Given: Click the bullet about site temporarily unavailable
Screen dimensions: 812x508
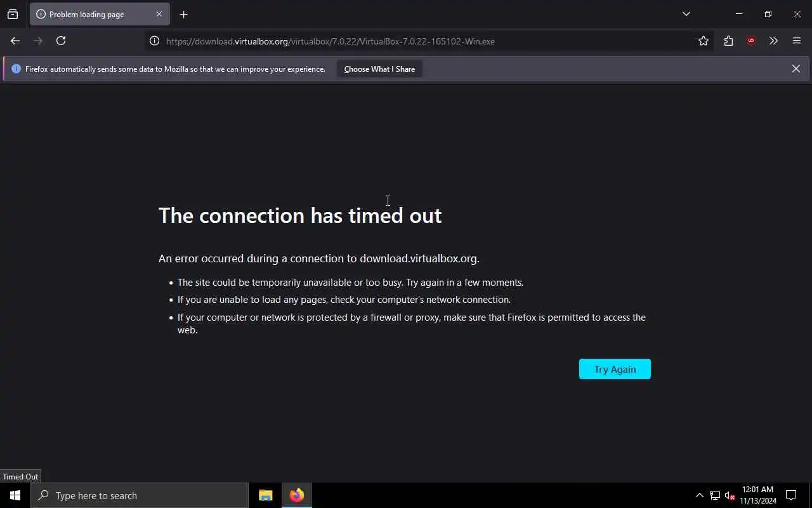Looking at the screenshot, I should pyautogui.click(x=350, y=283).
